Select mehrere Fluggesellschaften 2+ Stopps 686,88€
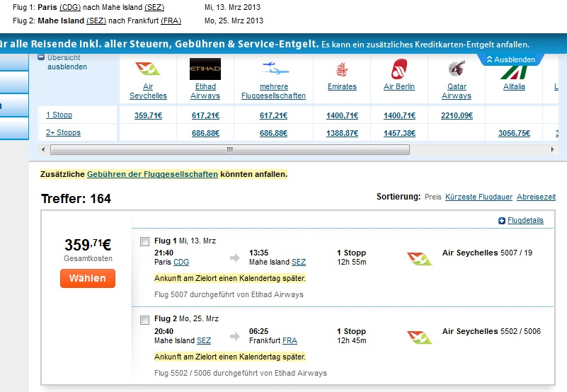 273,133
